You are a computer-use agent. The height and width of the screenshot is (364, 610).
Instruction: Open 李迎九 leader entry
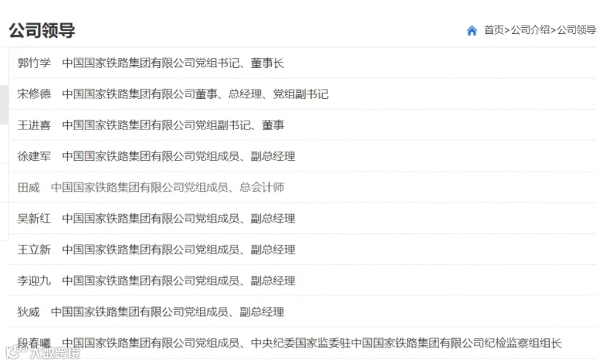156,281
